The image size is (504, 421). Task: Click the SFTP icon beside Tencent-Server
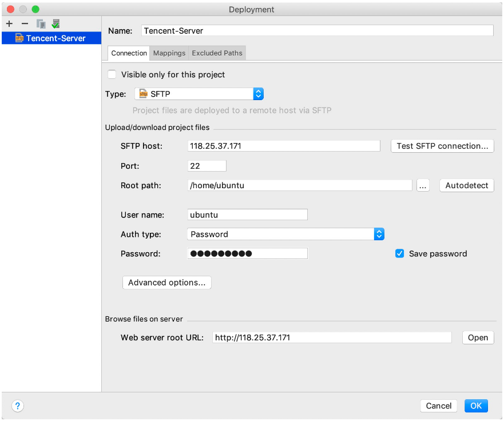click(19, 38)
